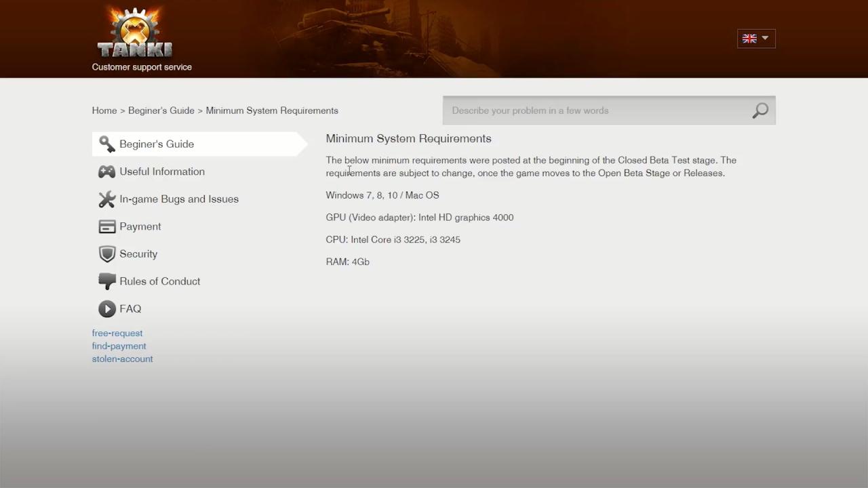Click the UK flag language icon
Image resolution: width=868 pixels, height=488 pixels.
(x=749, y=39)
